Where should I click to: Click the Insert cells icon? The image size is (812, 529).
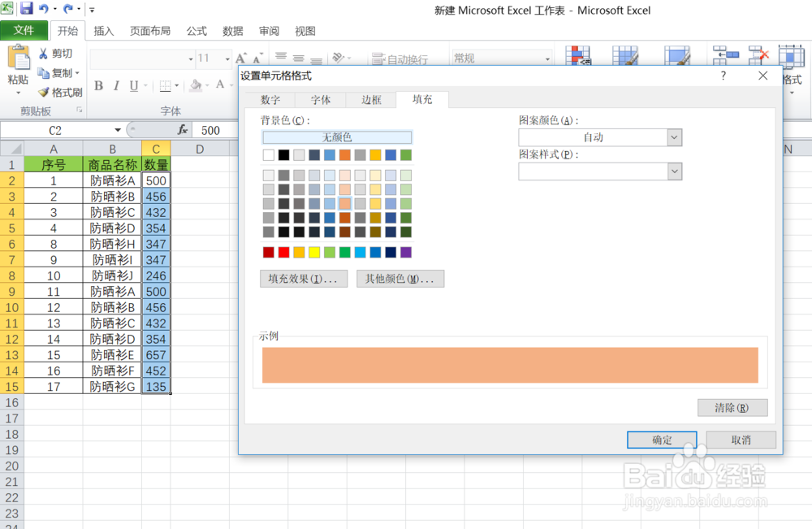(725, 55)
